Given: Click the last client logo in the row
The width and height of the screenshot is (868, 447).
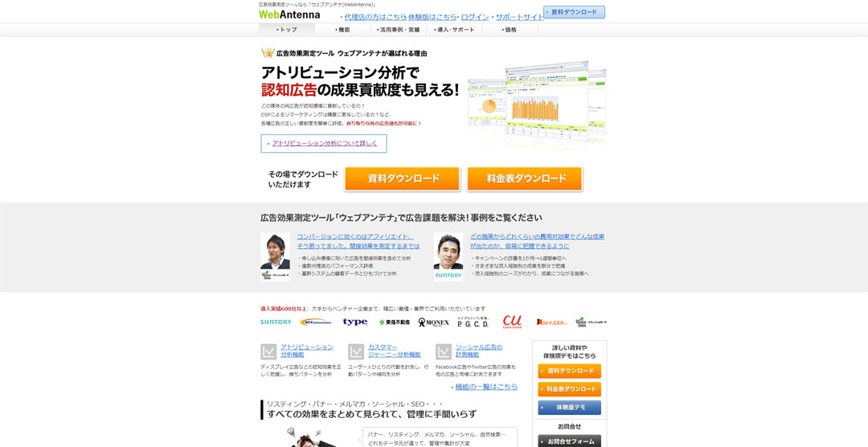Looking at the screenshot, I should pyautogui.click(x=591, y=322).
